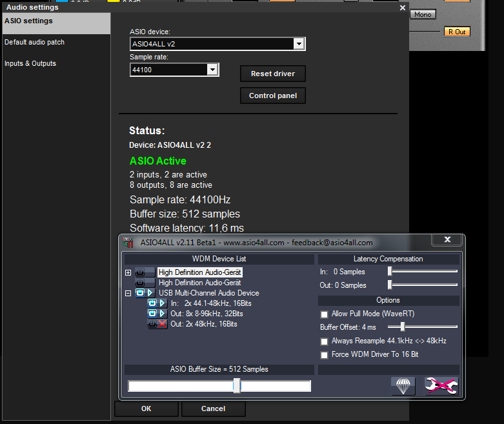Screen dimensions: 504x424
Task: Expand the first High Definition Audio-Gerät node
Action: point(128,273)
